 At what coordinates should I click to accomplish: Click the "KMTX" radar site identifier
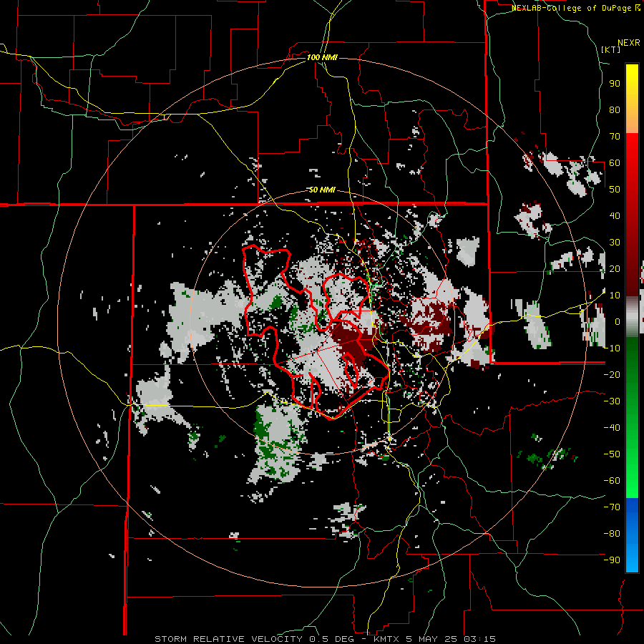[388, 639]
